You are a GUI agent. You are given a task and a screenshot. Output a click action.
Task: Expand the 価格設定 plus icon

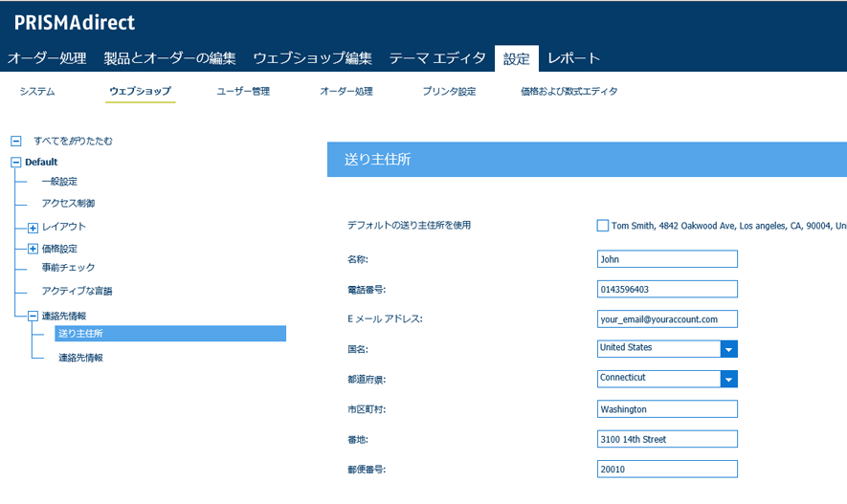point(33,250)
